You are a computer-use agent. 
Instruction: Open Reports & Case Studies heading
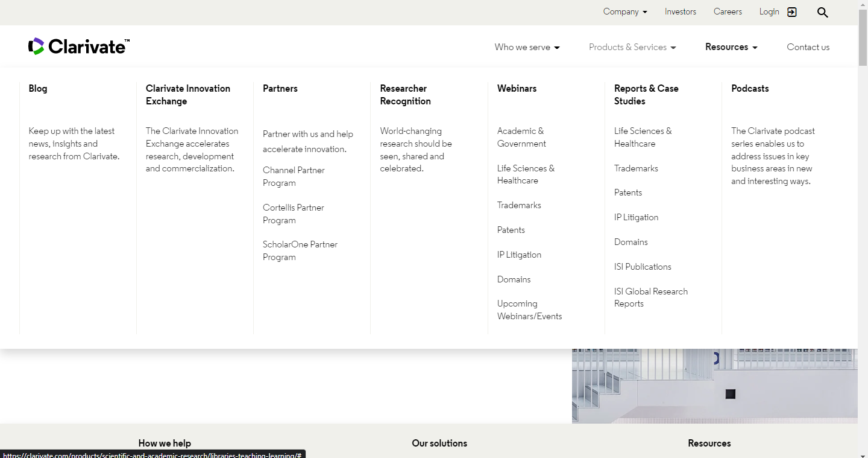point(646,95)
